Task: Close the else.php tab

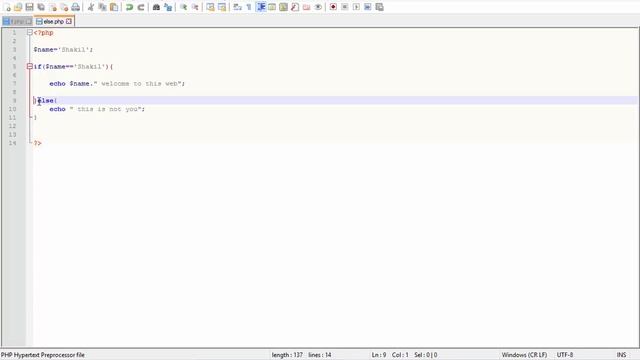Action: pos(69,21)
